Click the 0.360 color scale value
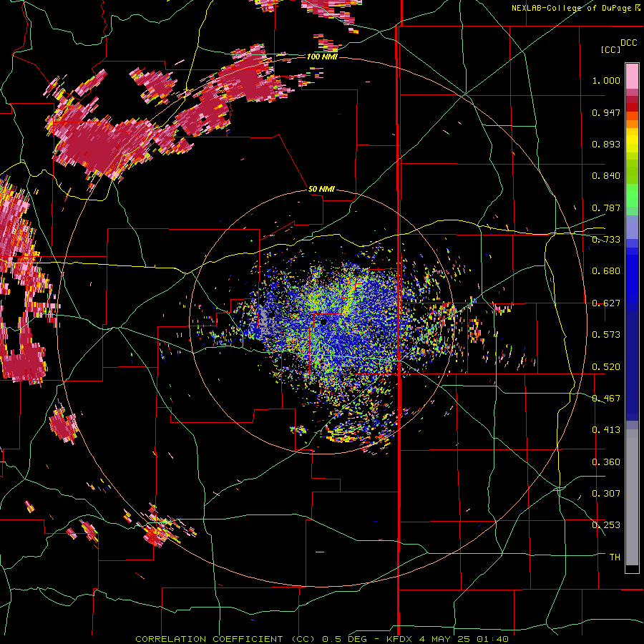This screenshot has width=644, height=644. click(x=606, y=462)
